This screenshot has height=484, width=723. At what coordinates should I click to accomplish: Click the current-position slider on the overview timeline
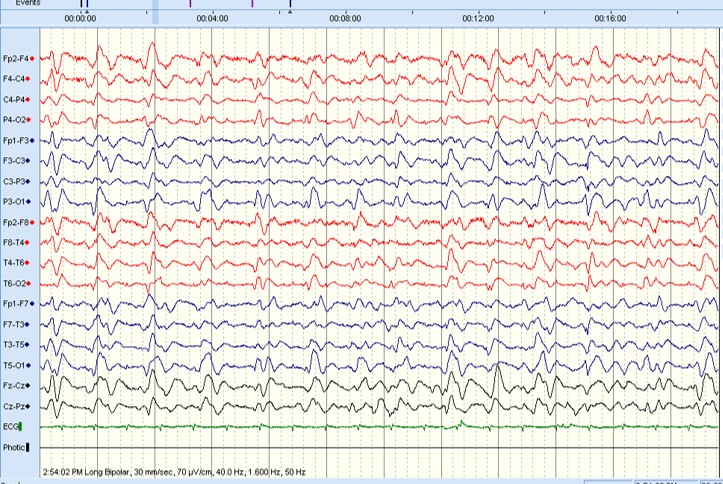tap(154, 12)
